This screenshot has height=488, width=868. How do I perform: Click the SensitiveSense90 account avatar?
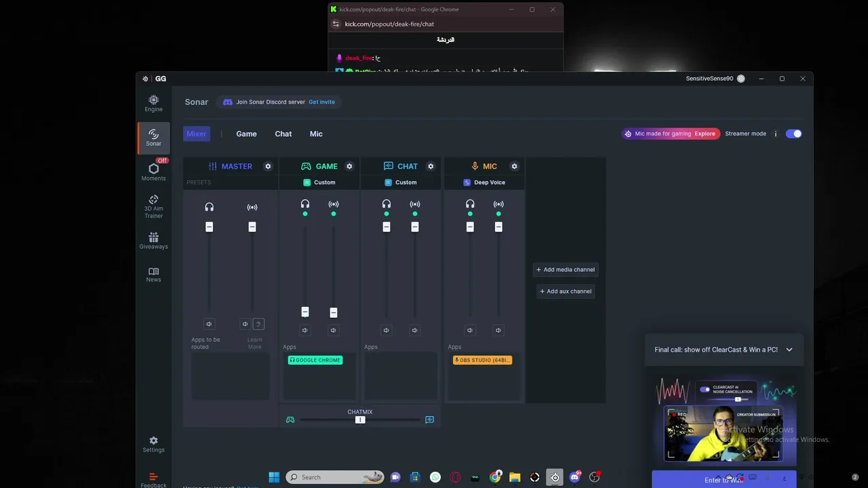pyautogui.click(x=741, y=79)
